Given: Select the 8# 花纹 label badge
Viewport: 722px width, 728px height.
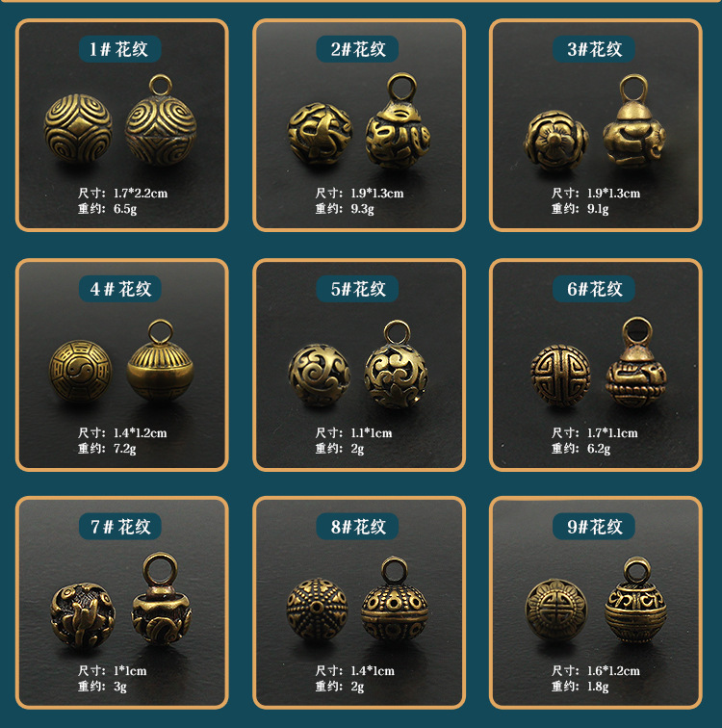Looking at the screenshot, I should click(357, 527).
